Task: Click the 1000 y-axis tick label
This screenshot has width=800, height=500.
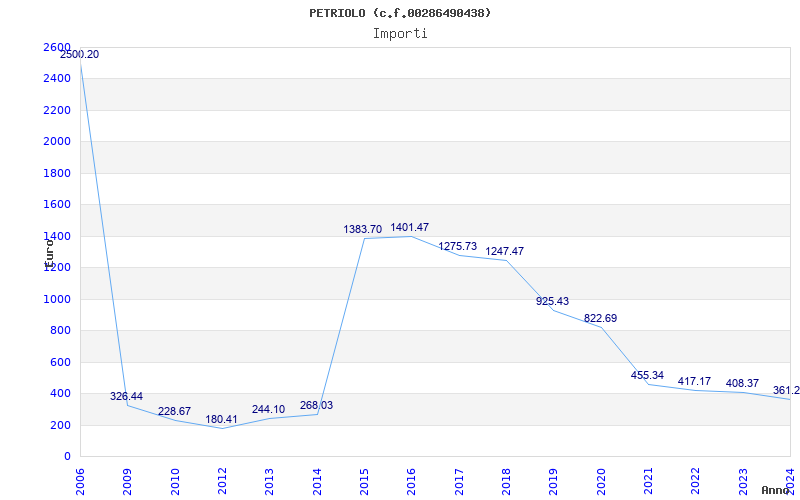Action: (57, 299)
